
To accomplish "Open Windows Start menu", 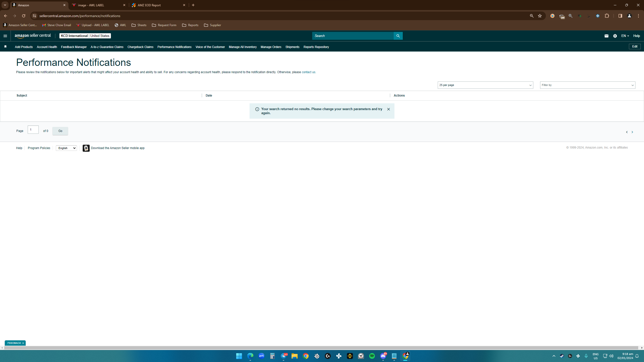I will pos(239,356).
